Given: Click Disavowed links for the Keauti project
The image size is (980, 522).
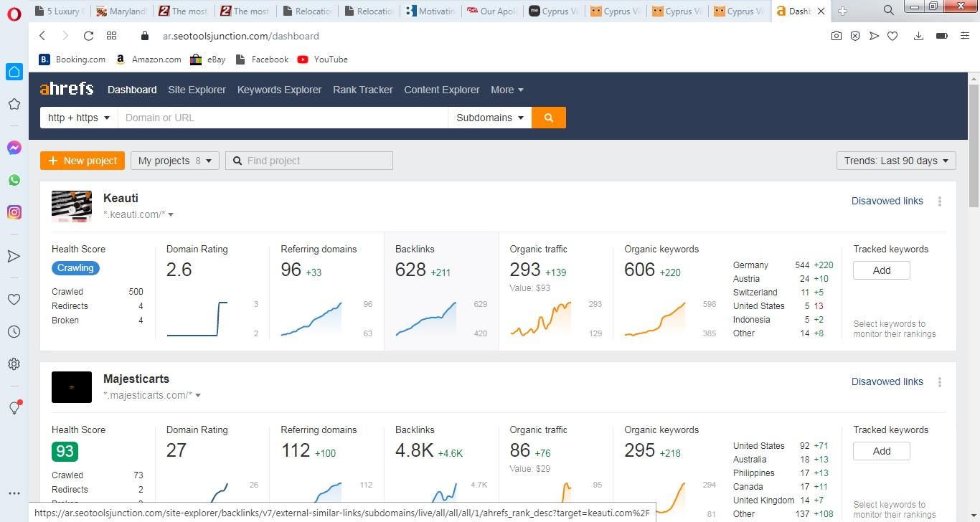Looking at the screenshot, I should (x=887, y=201).
